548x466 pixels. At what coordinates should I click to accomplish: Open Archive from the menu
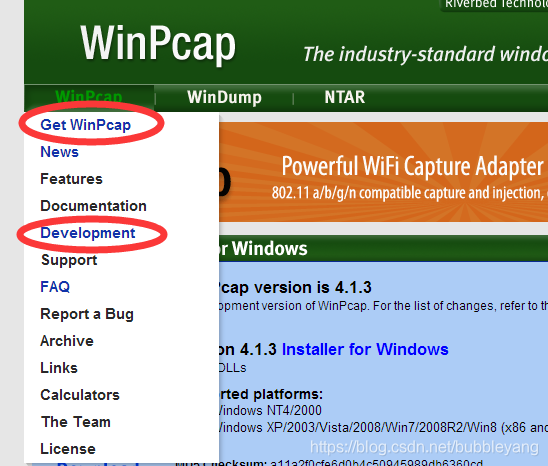(67, 341)
